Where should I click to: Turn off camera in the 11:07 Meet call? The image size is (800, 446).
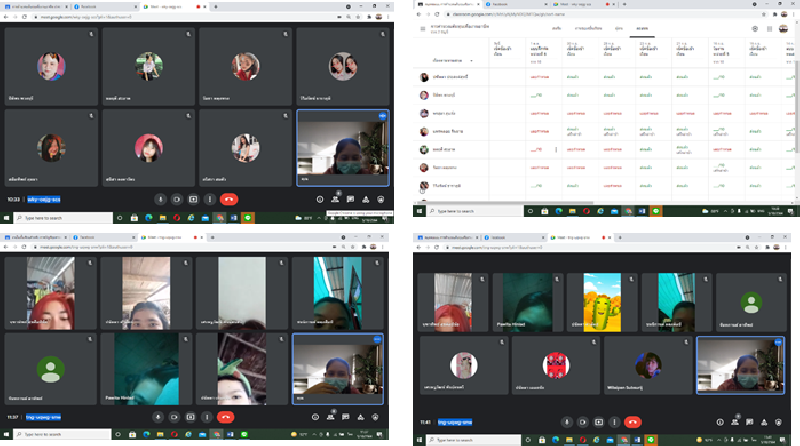click(x=175, y=416)
